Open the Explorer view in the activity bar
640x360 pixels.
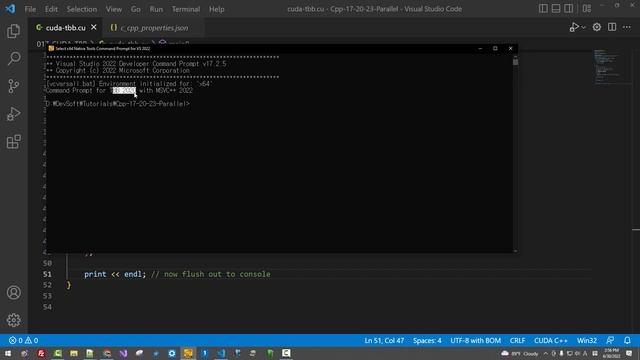(x=13, y=31)
